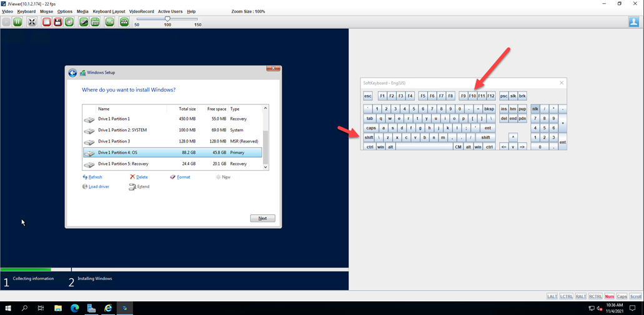
Task: Click esc key on the SoftKeyboard
Action: (368, 96)
